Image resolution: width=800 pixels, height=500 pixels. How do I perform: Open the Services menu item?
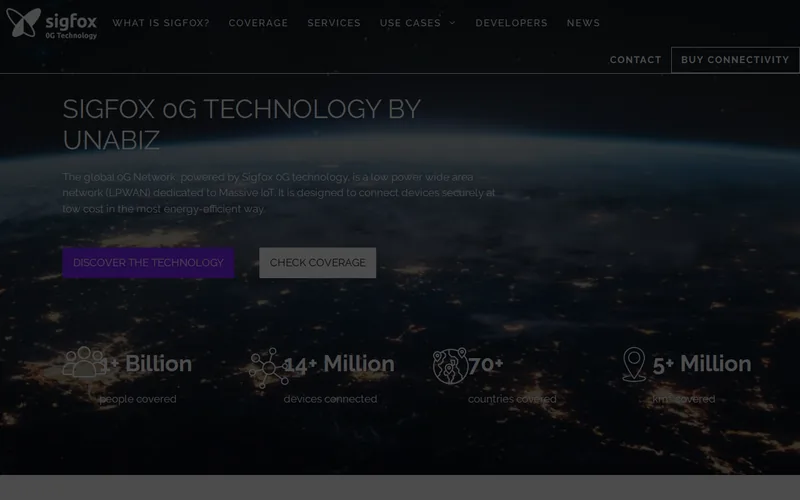coord(334,23)
